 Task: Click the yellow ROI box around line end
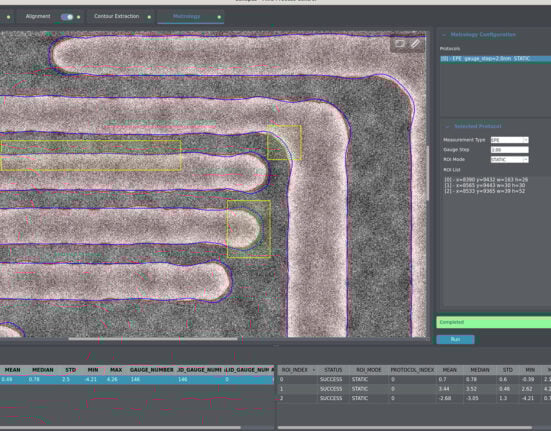(249, 229)
